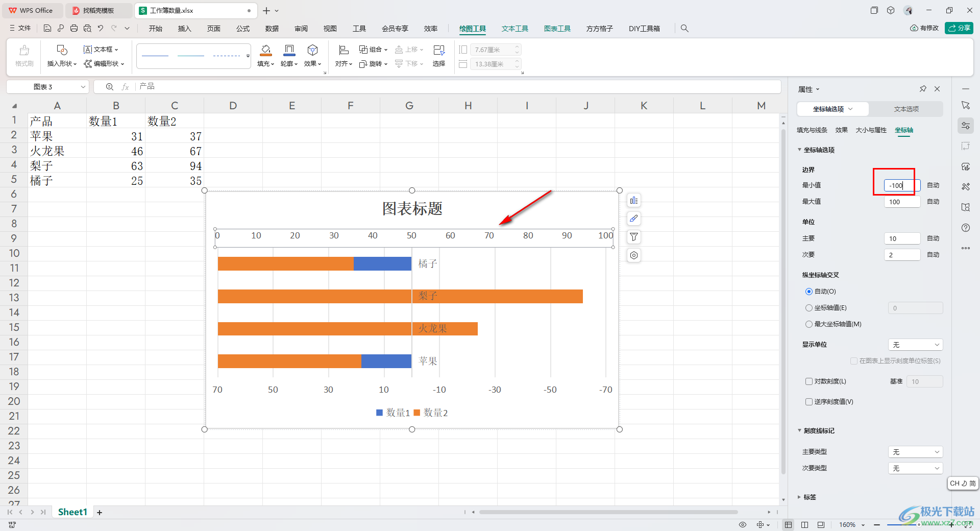Click the Print icon in quick access toolbar
This screenshot has height=531, width=980.
coord(74,28)
